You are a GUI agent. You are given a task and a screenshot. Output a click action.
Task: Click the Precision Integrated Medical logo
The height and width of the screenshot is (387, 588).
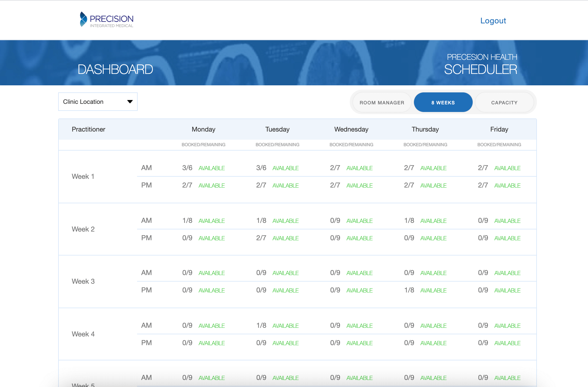click(106, 20)
